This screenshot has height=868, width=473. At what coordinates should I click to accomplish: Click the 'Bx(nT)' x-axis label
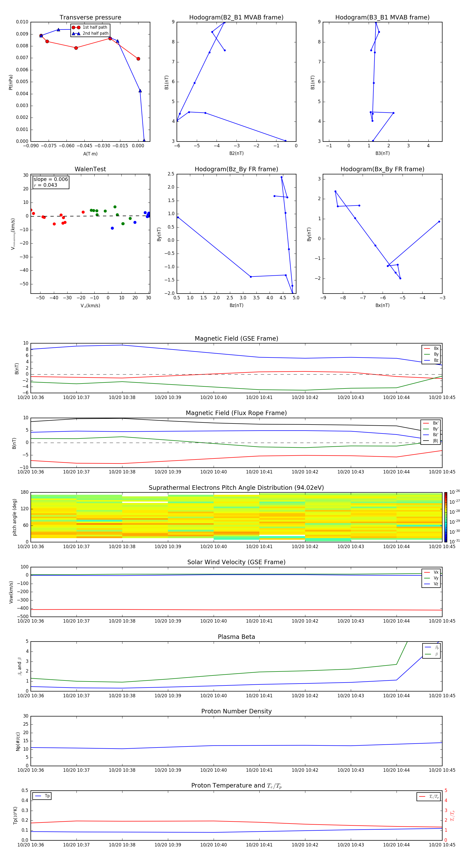pos(382,306)
